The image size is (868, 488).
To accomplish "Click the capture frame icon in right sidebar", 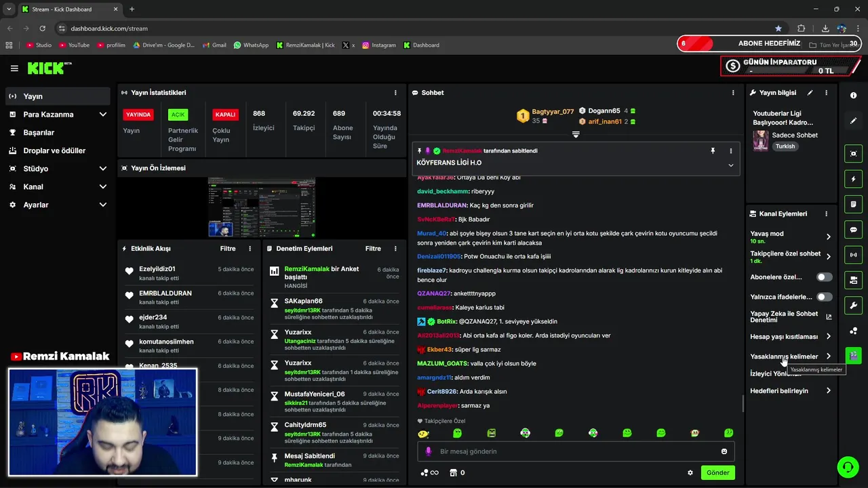I will pyautogui.click(x=853, y=154).
